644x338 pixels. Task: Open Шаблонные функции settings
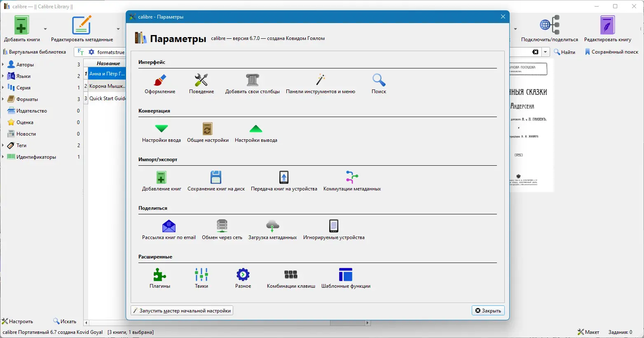tap(346, 278)
